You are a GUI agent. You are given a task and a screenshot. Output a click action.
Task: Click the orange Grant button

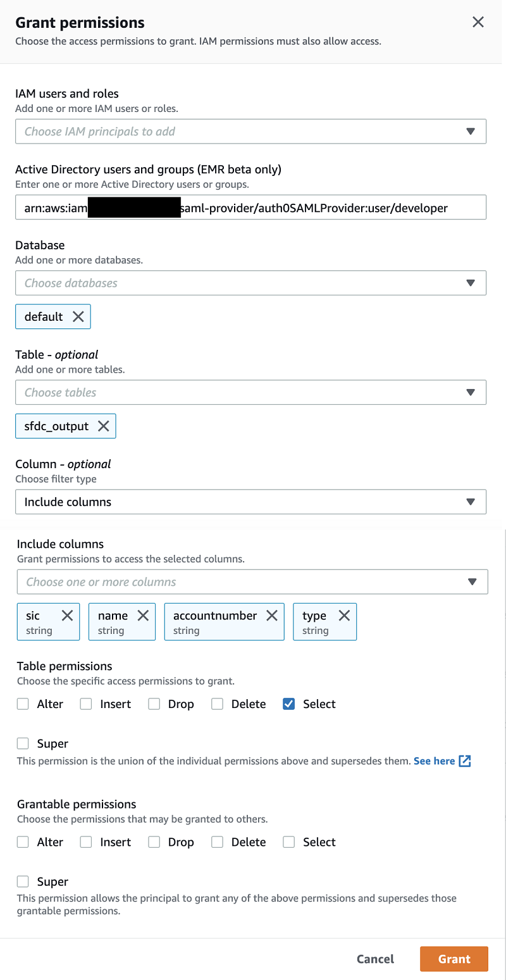click(454, 959)
